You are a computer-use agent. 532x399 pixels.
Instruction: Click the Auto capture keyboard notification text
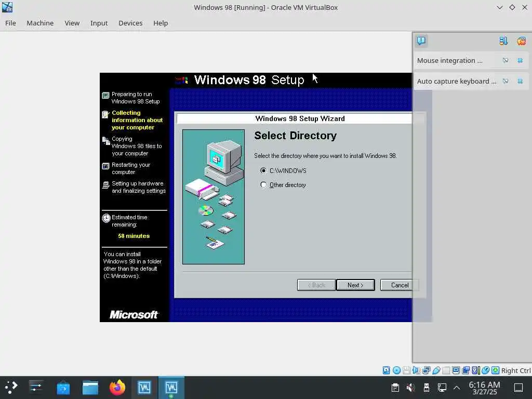(x=456, y=81)
